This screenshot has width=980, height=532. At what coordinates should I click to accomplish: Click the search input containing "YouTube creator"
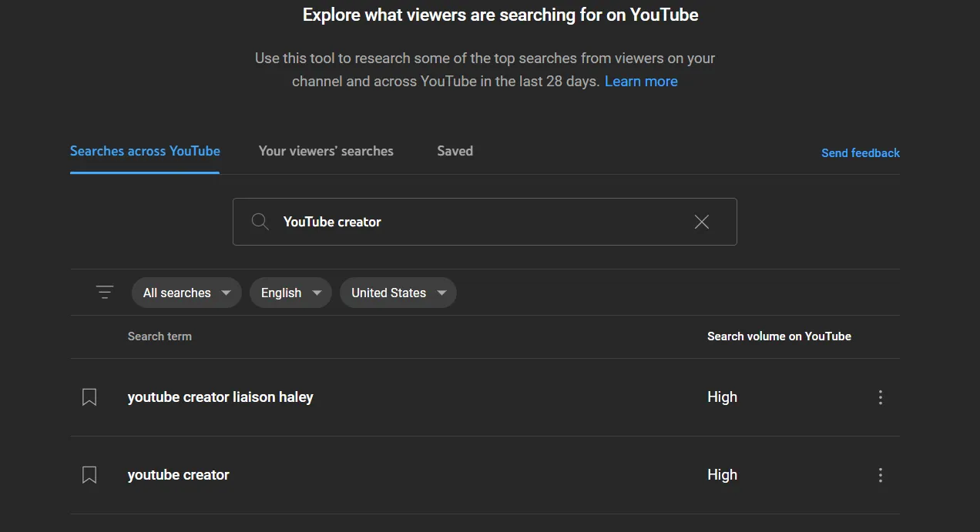(x=485, y=222)
